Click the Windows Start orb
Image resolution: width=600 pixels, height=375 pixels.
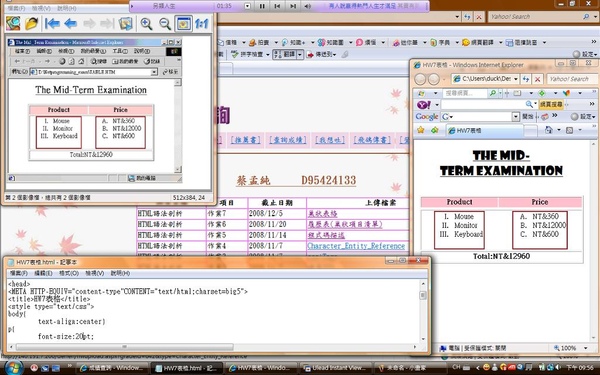tap(14, 367)
